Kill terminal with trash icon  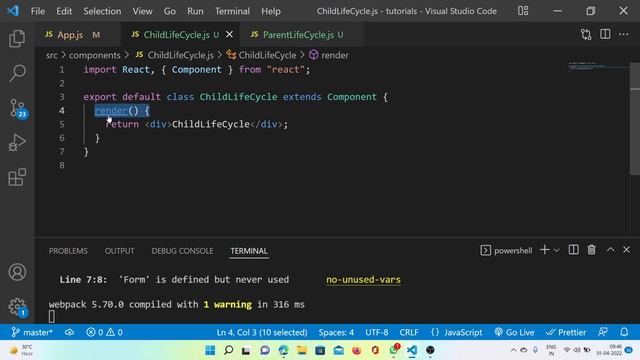[591, 250]
